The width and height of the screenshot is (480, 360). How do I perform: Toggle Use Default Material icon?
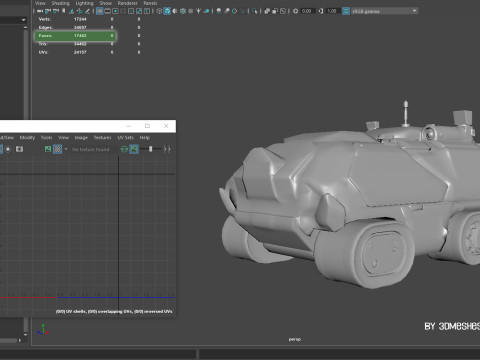pyautogui.click(x=175, y=11)
